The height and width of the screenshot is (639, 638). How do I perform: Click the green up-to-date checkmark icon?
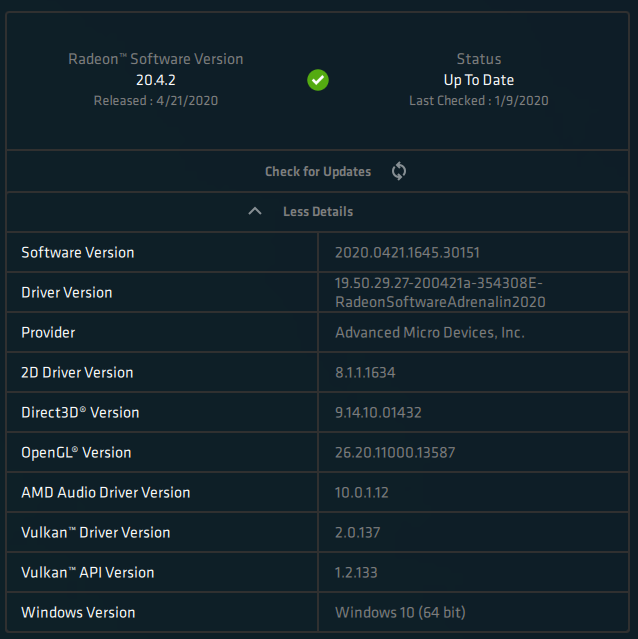[318, 80]
